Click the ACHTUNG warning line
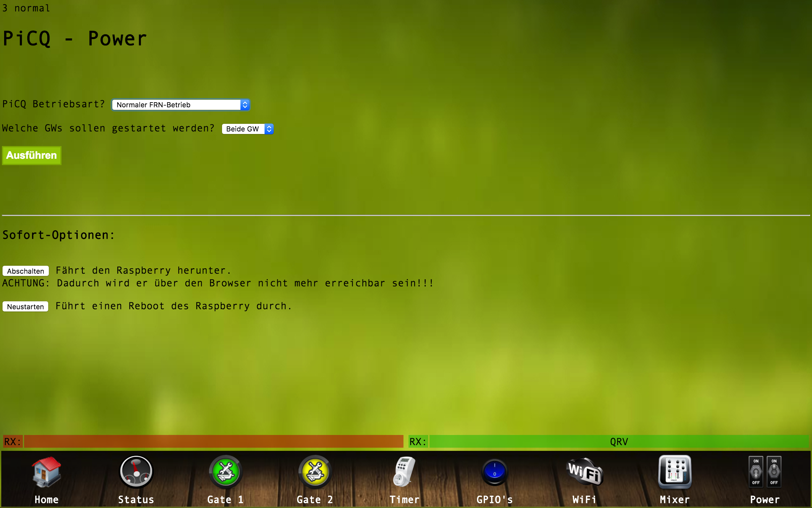 pyautogui.click(x=218, y=283)
